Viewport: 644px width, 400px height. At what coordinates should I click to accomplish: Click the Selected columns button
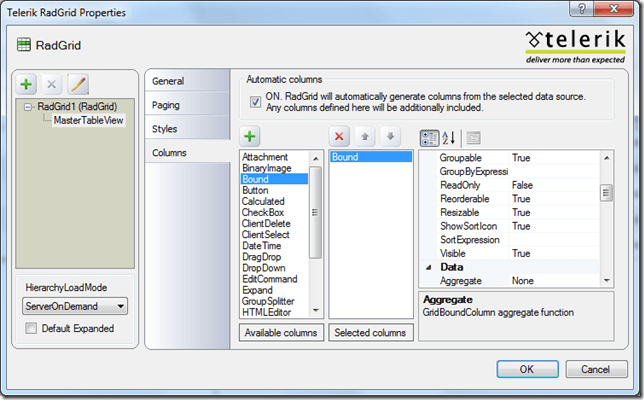pyautogui.click(x=370, y=333)
